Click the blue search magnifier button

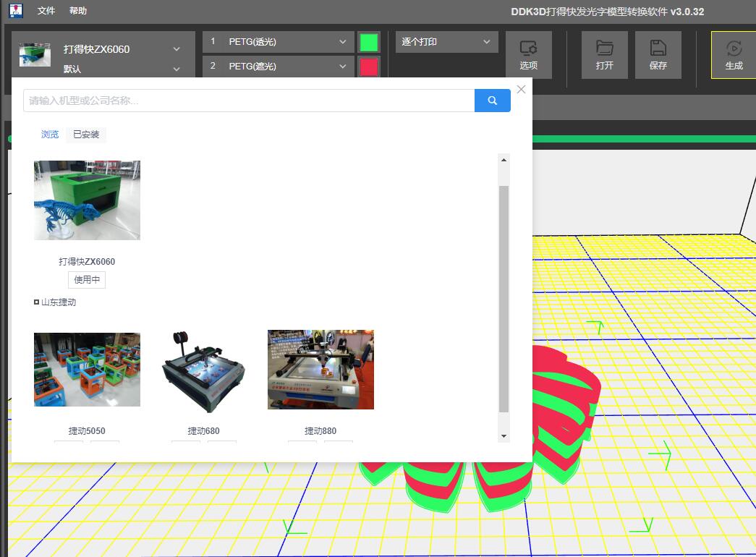492,101
